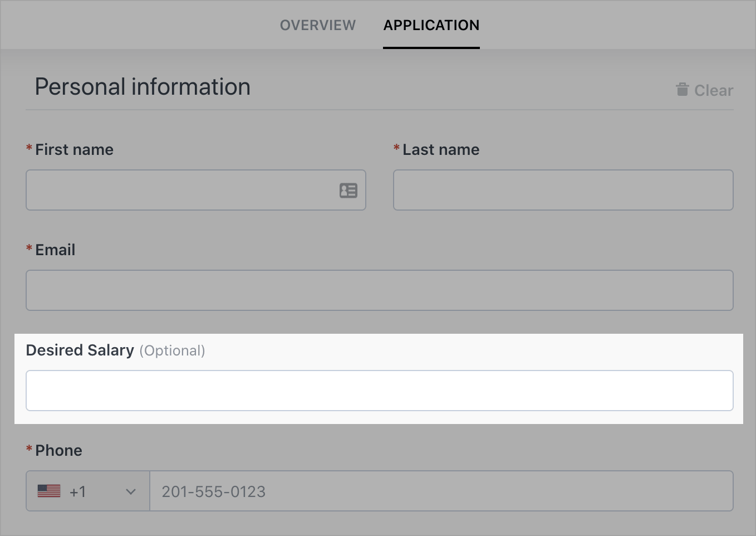The height and width of the screenshot is (536, 756).
Task: Focus the Last name text box
Action: pos(563,190)
